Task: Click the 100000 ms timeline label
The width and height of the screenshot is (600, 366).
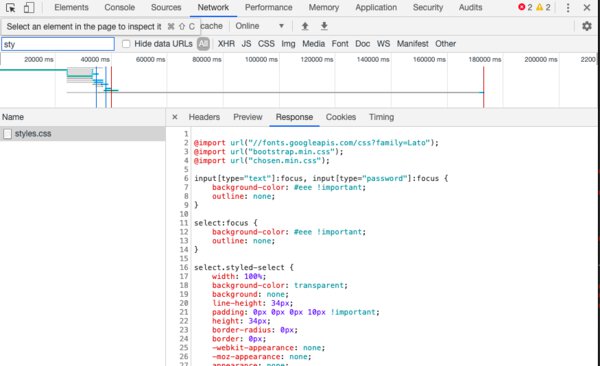Action: tap(261, 60)
